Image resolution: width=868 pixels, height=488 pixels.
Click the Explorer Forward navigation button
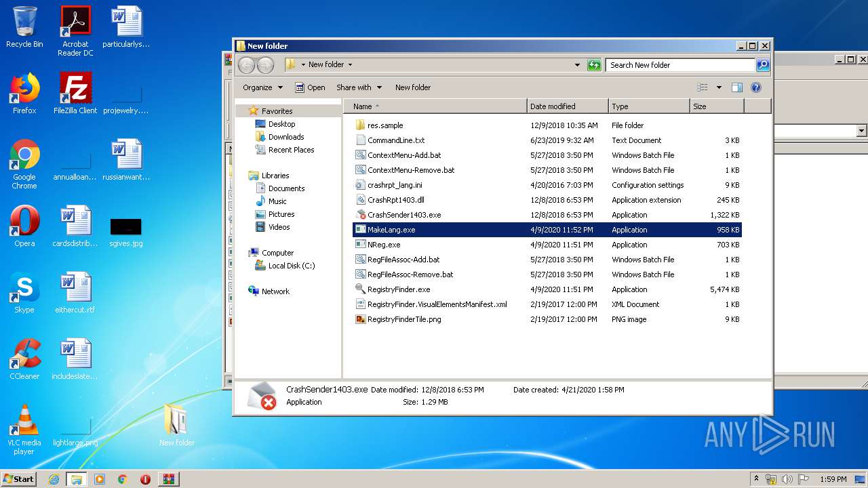point(265,65)
